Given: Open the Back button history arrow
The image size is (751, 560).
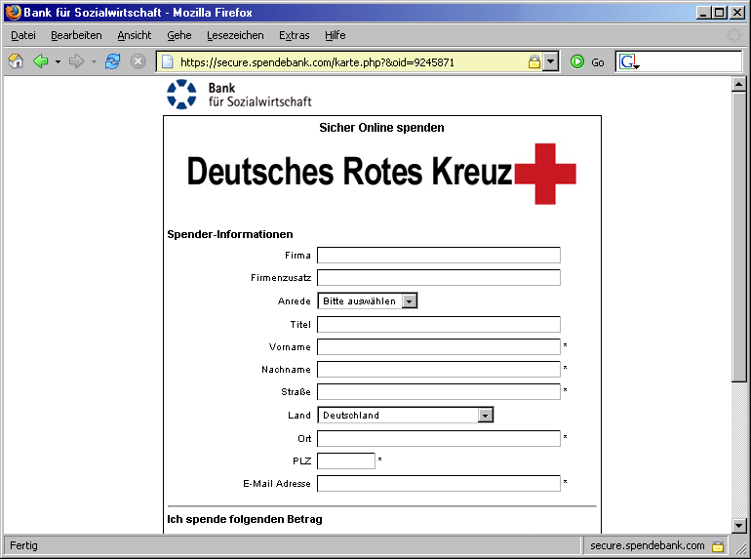Looking at the screenshot, I should (x=58, y=61).
